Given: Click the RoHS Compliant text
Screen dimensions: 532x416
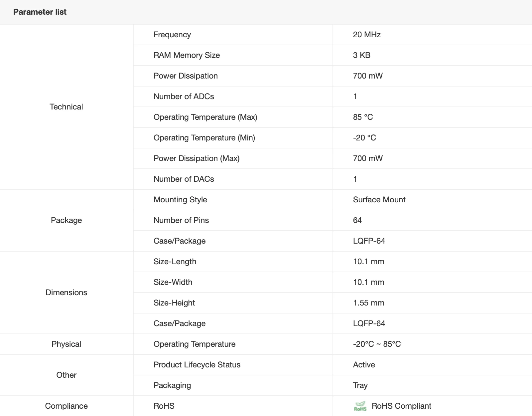Looking at the screenshot, I should point(401,406).
